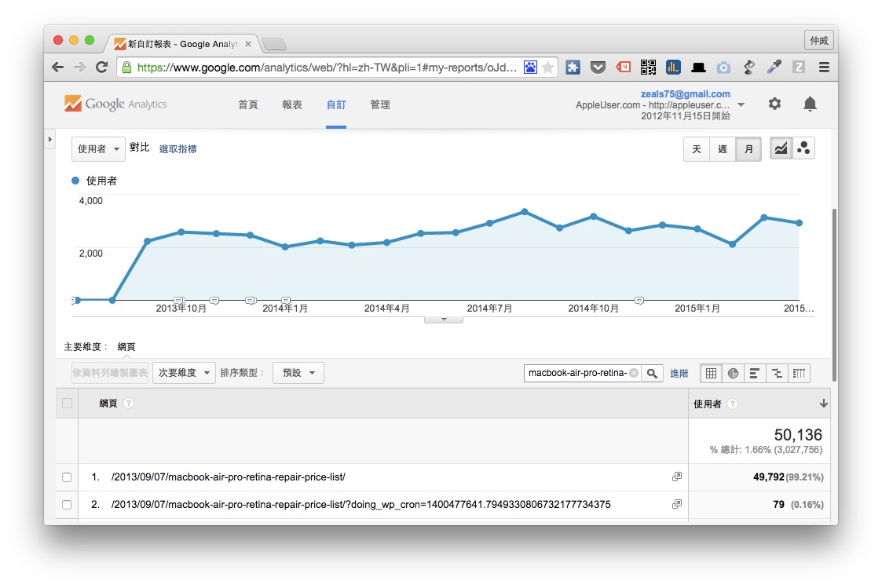This screenshot has height=588, width=882.
Task: Go to the 報表 tab
Action: [292, 104]
